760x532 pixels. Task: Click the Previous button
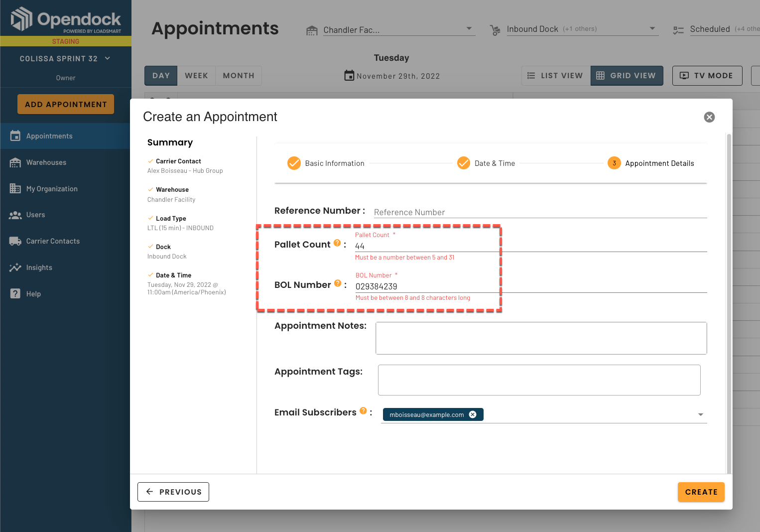click(173, 492)
